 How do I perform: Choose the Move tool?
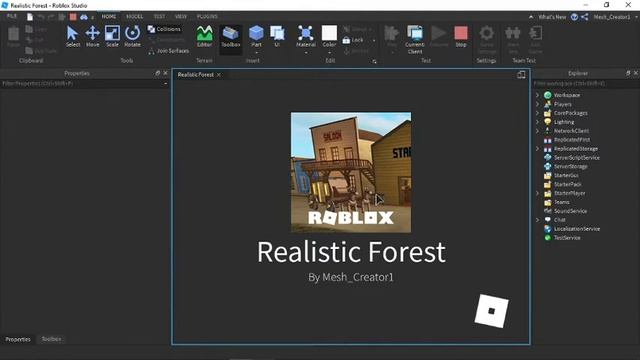93,33
